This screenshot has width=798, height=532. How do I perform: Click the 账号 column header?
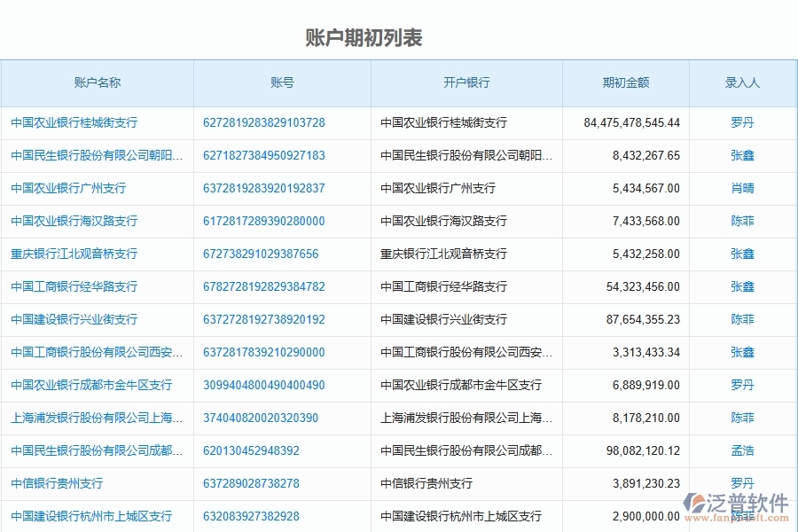[282, 82]
